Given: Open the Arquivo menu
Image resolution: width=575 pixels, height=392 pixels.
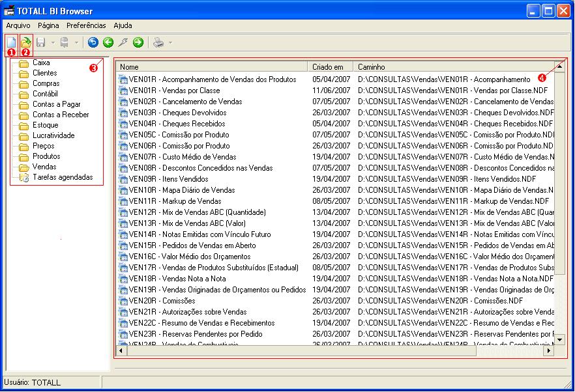Looking at the screenshot, I should 18,25.
